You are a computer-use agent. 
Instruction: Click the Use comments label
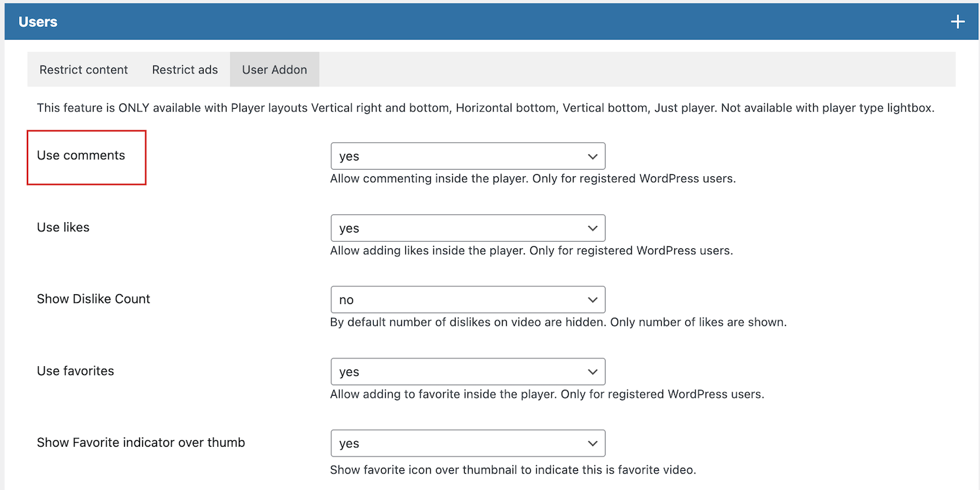[x=81, y=156]
